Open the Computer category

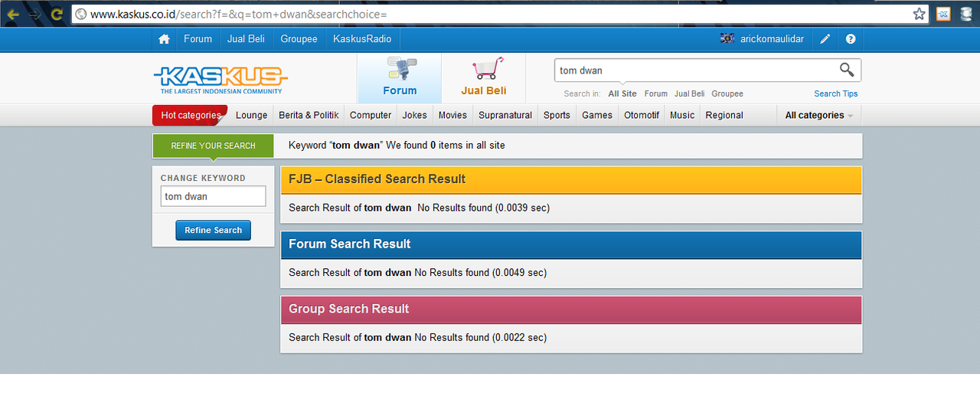[371, 115]
